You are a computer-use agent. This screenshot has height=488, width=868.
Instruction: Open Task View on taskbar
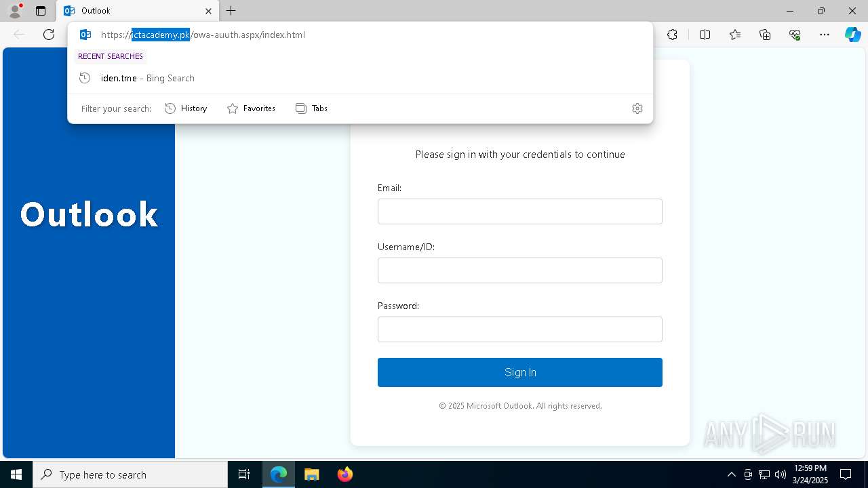click(244, 474)
